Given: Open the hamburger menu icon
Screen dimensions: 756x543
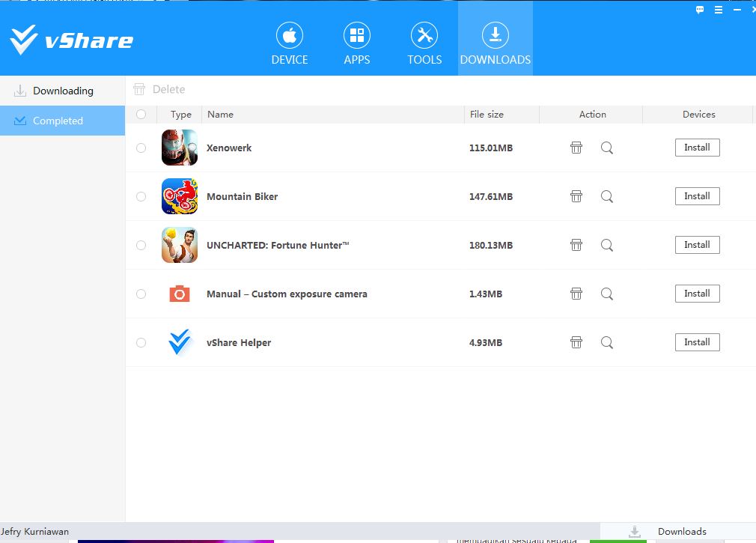Looking at the screenshot, I should coord(717,10).
